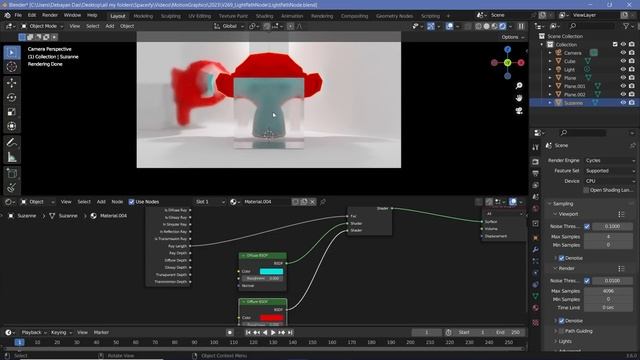The image size is (640, 360).
Task: Open the Render Engine dropdown
Action: click(x=610, y=160)
